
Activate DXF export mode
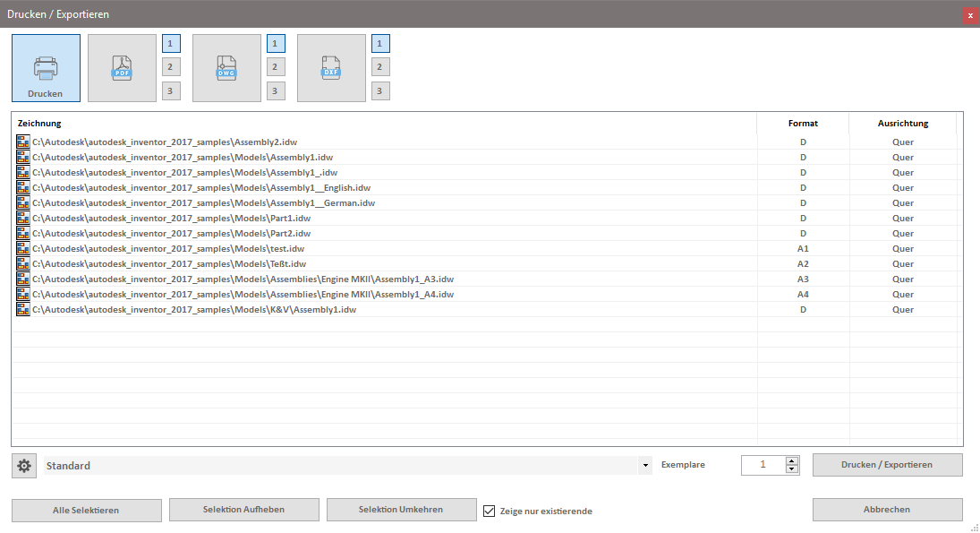(331, 67)
